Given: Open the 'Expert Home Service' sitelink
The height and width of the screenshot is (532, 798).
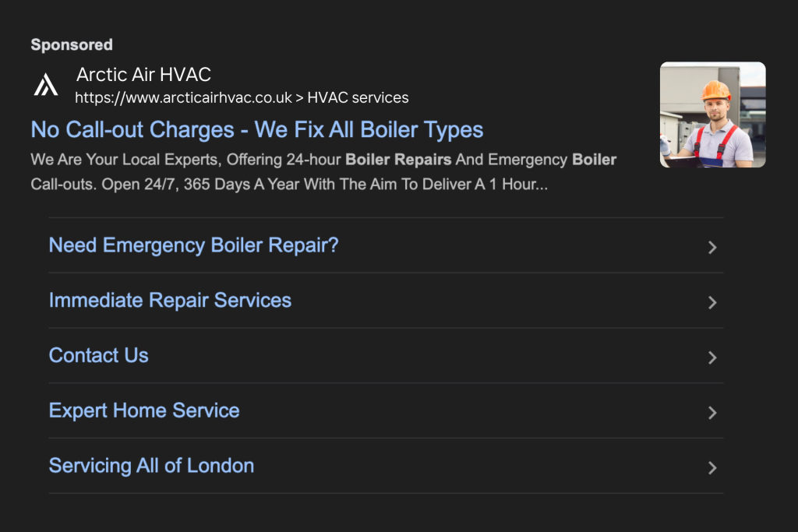Looking at the screenshot, I should [144, 410].
